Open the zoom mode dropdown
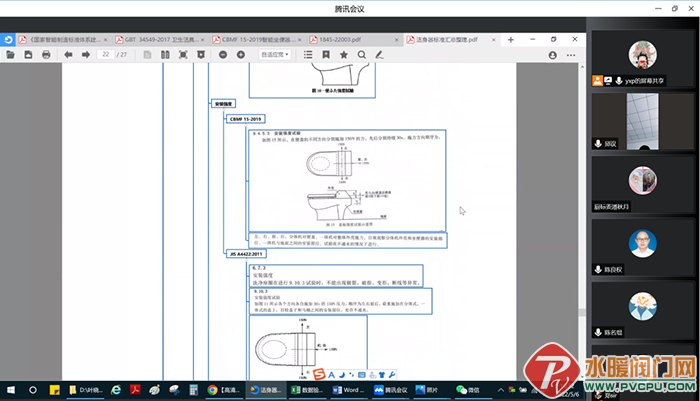The image size is (700, 401). click(x=275, y=54)
